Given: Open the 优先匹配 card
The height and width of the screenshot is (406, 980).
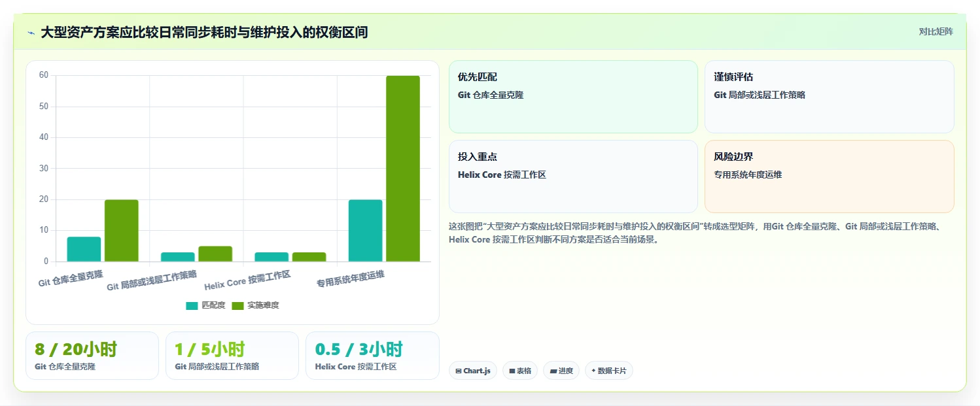Looking at the screenshot, I should click(x=573, y=97).
